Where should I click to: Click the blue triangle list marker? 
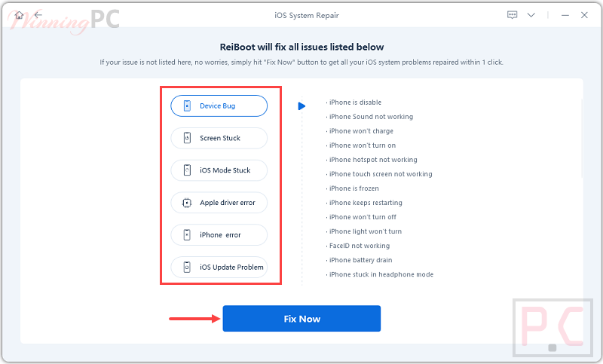point(301,106)
